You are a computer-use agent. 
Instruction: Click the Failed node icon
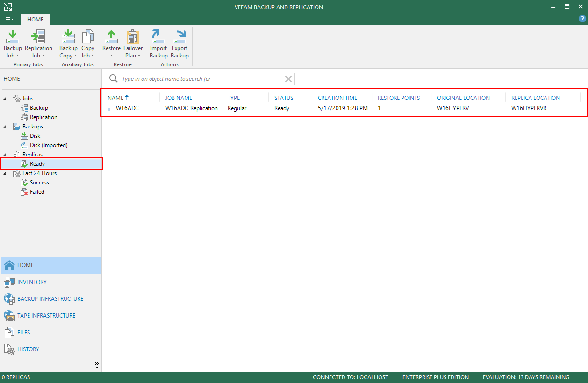click(24, 192)
